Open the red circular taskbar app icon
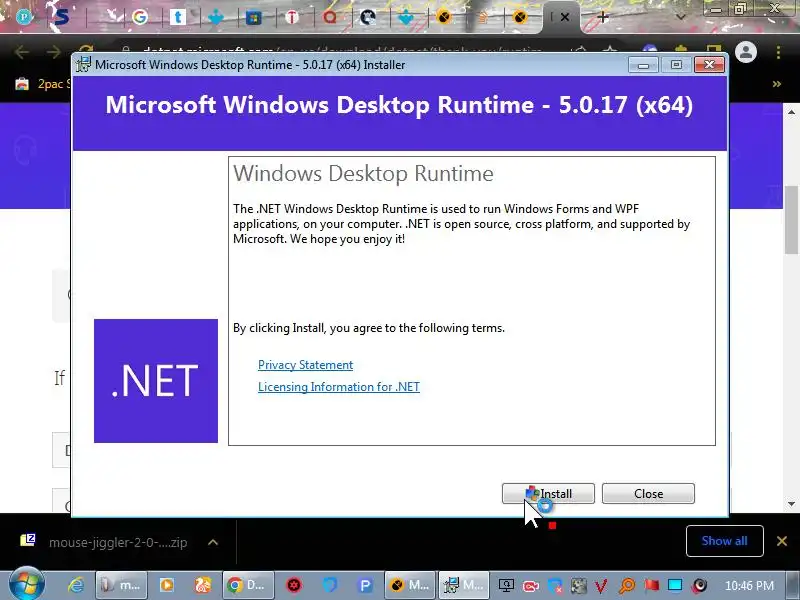800x600 pixels. coord(294,585)
